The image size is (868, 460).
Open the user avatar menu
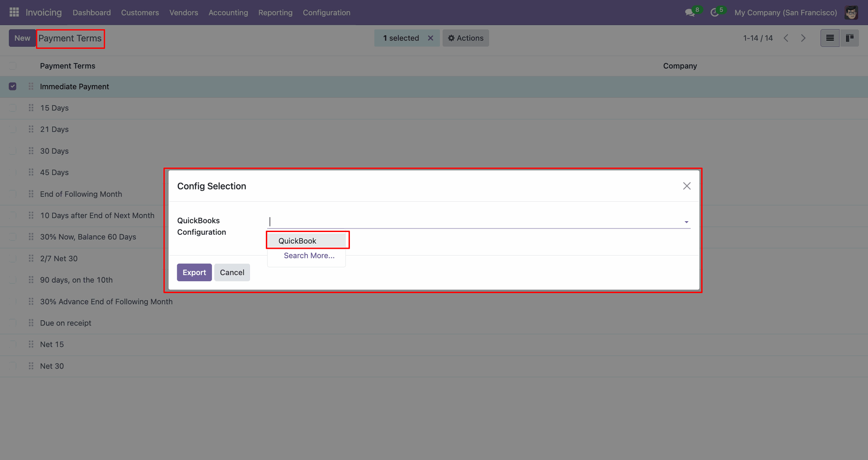pyautogui.click(x=851, y=13)
